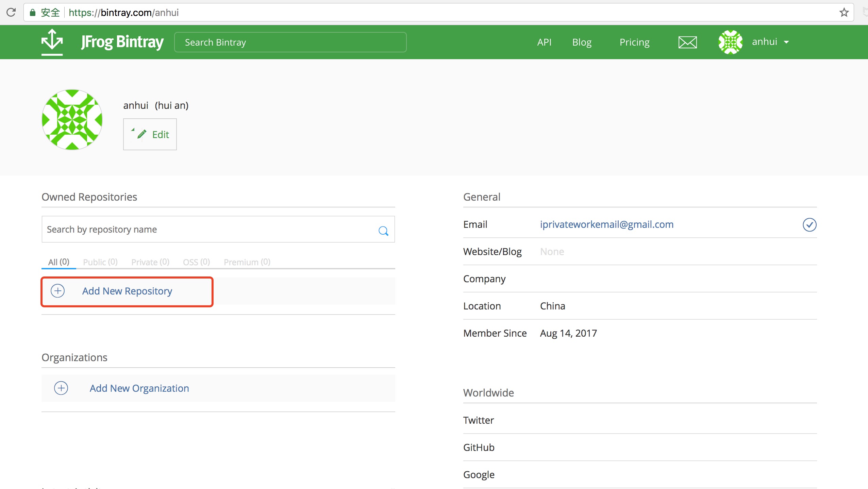The height and width of the screenshot is (489, 868).
Task: Click the Add New Organization plus icon
Action: pos(61,388)
